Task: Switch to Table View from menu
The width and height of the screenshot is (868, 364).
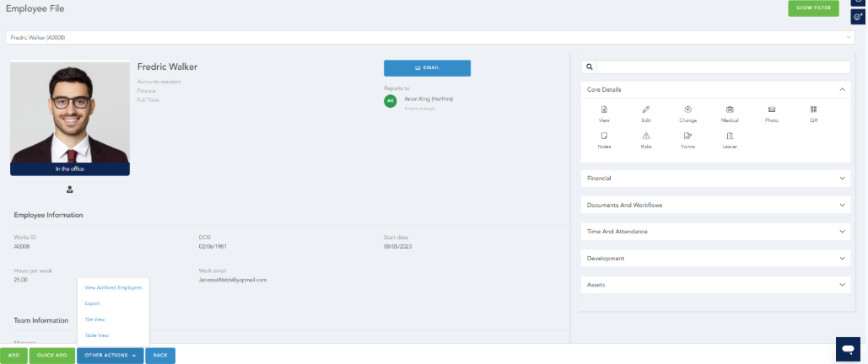Action: point(97,335)
